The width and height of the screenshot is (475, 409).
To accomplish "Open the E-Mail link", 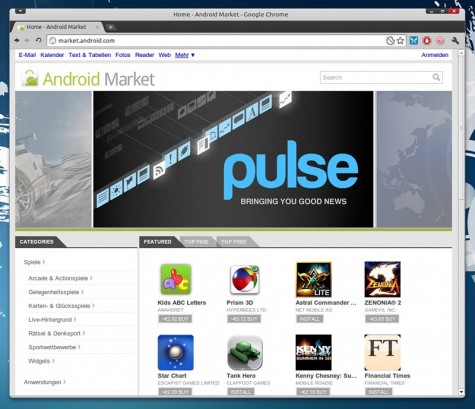I will [27, 55].
